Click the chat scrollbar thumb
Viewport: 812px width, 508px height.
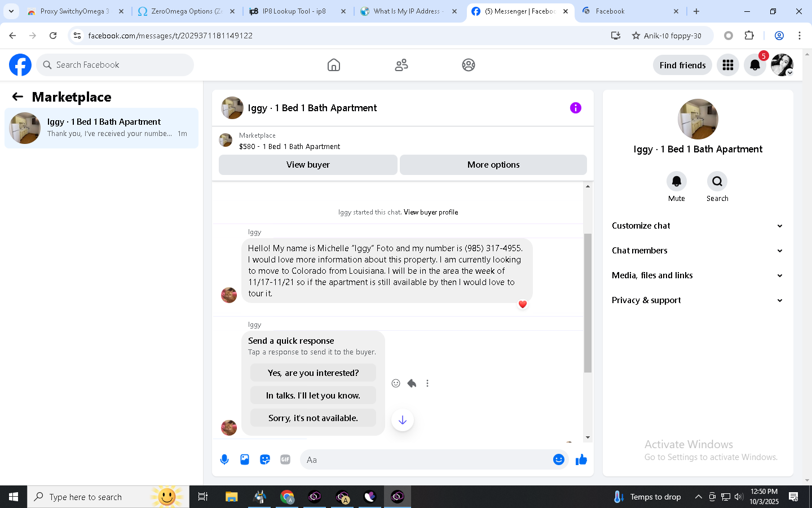pyautogui.click(x=588, y=303)
